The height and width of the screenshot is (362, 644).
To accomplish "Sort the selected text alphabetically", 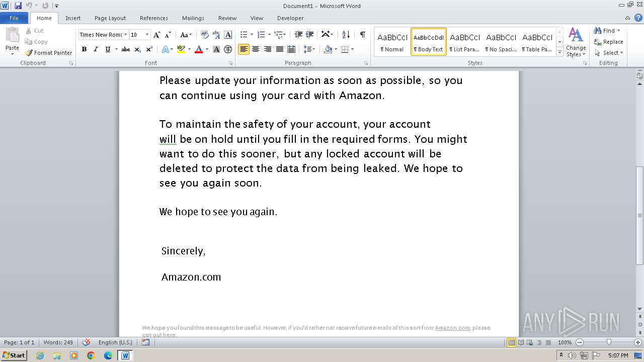I will tap(346, 35).
